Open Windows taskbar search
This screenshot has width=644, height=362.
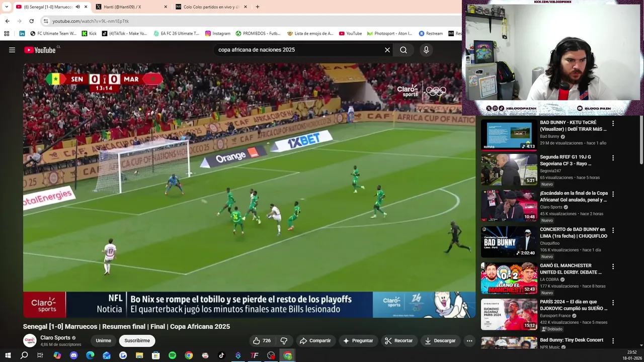tap(24, 355)
